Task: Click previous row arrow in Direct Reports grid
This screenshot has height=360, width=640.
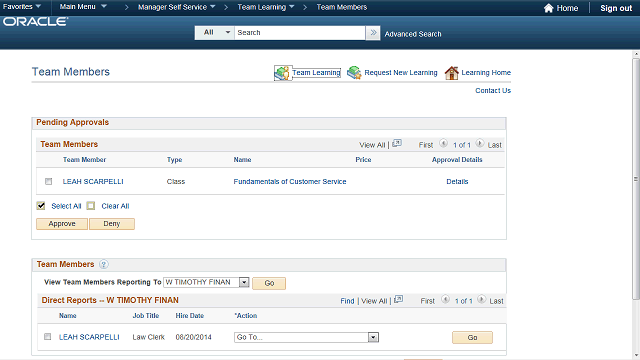Action: 445,300
